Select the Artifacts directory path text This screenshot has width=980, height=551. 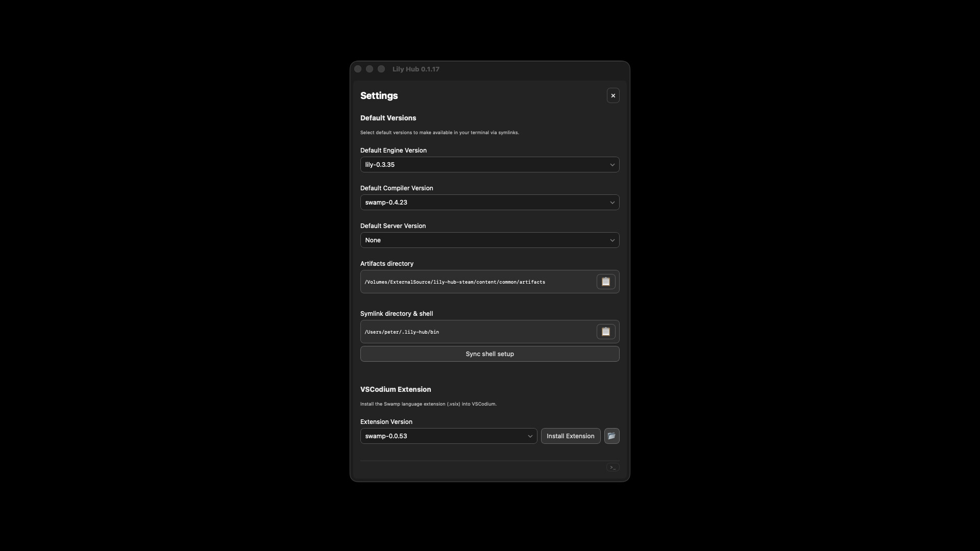pos(455,282)
